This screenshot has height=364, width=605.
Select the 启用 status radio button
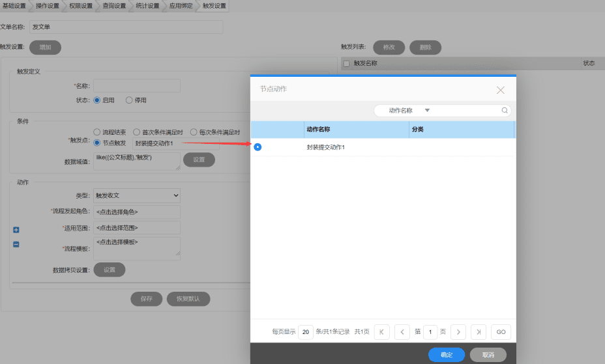tap(97, 100)
